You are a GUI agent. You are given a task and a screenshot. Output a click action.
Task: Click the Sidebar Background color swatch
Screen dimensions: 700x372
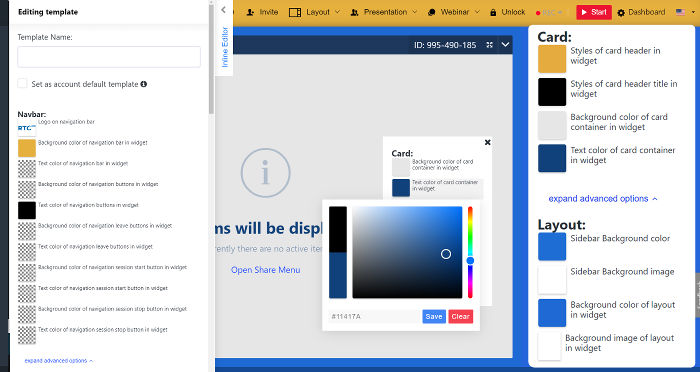[552, 247]
